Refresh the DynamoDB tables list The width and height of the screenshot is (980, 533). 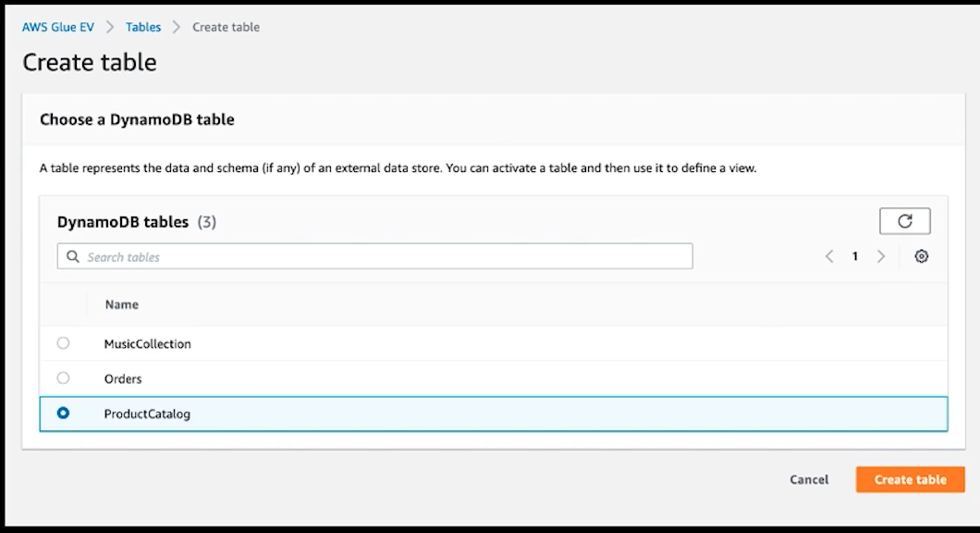904,221
